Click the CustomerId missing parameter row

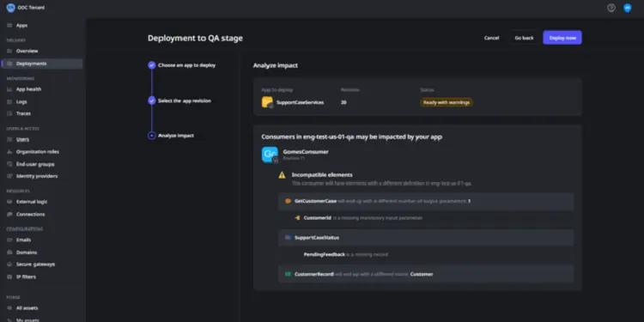coord(362,218)
